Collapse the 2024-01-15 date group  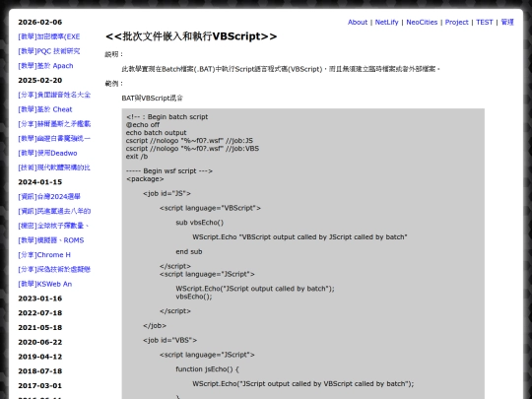(x=40, y=182)
